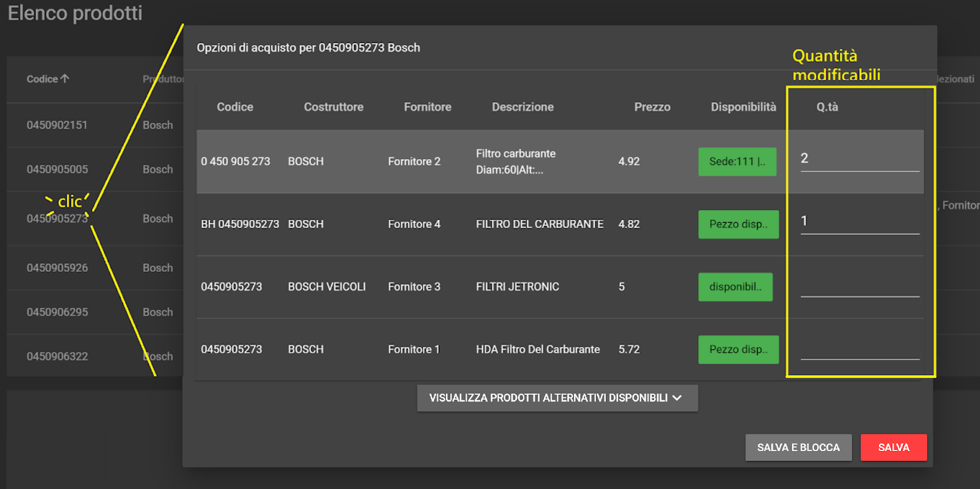Click Fornitore 2 cell

coord(414,162)
